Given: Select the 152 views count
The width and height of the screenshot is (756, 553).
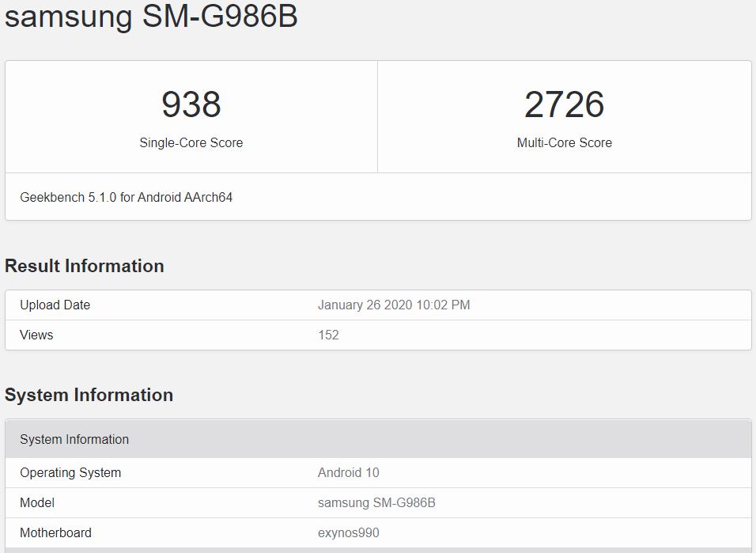Looking at the screenshot, I should pos(328,335).
